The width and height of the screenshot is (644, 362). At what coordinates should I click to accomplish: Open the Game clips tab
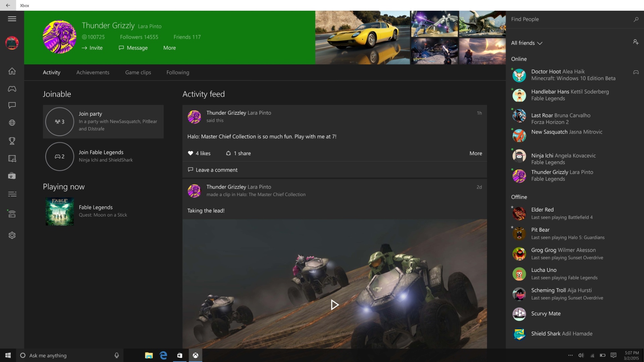click(x=138, y=72)
